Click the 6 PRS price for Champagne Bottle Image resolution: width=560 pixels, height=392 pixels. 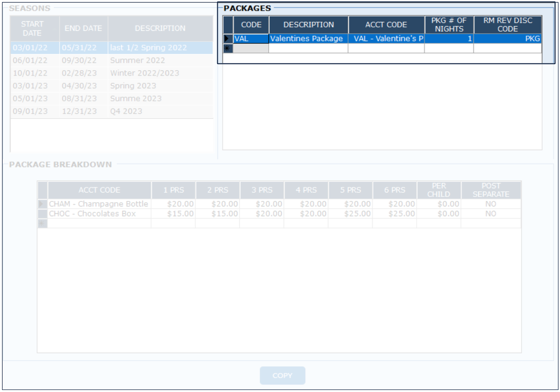tap(394, 204)
